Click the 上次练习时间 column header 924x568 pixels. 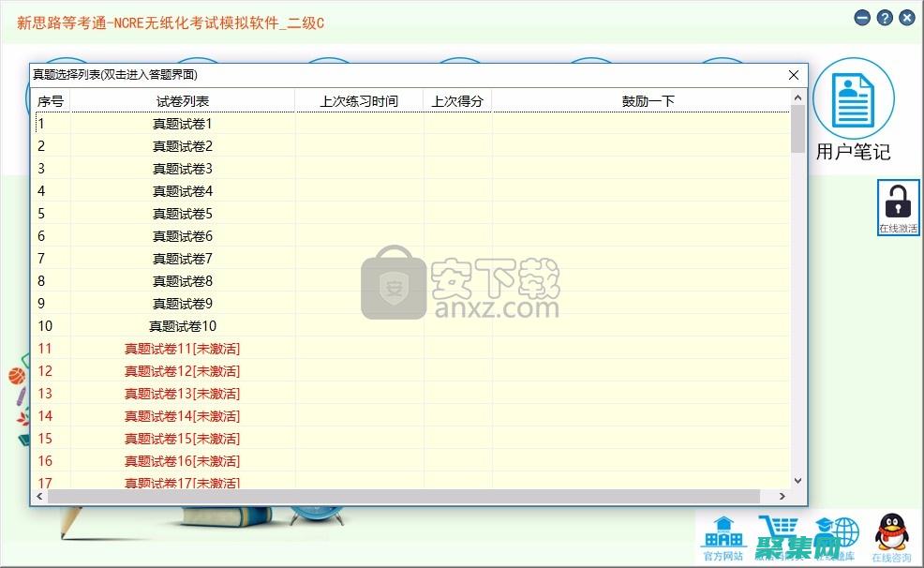[357, 101]
